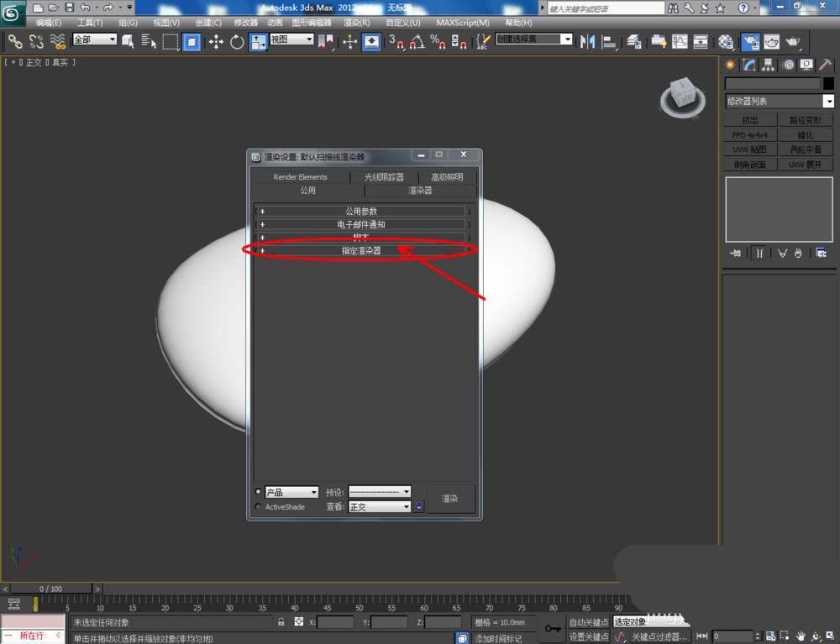Select the Move tool in main toolbar
Viewport: 840px width, 644px height.
click(216, 41)
